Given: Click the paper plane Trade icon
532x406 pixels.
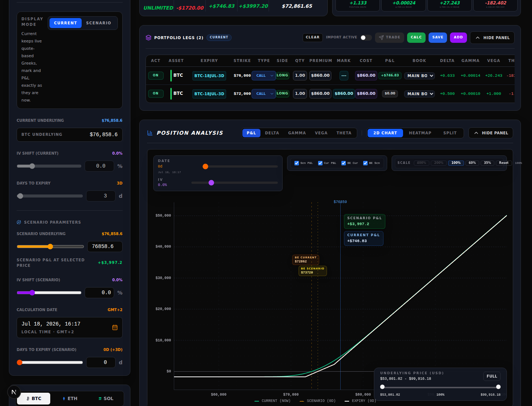Looking at the screenshot, I should (x=381, y=38).
